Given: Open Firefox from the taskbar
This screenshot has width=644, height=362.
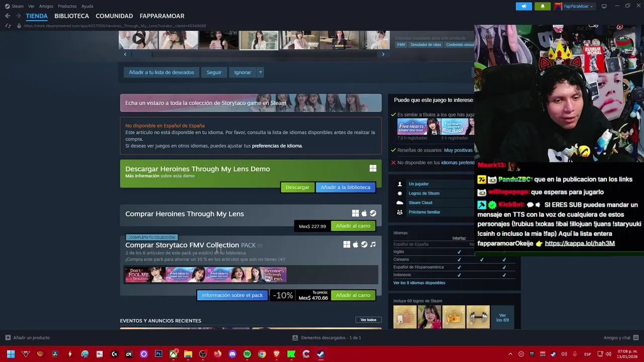Looking at the screenshot, I should 217,354.
